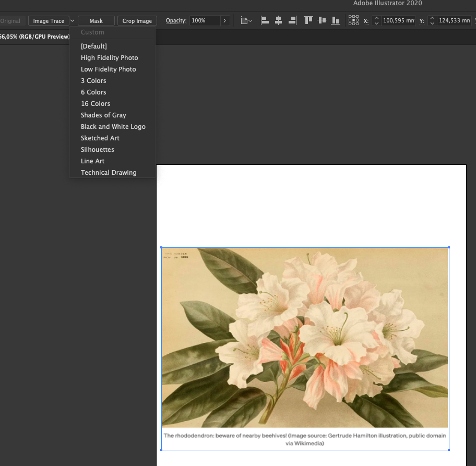Screen dimensions: 476x466
Task: Click Horizontal Align Center icon
Action: click(x=278, y=21)
